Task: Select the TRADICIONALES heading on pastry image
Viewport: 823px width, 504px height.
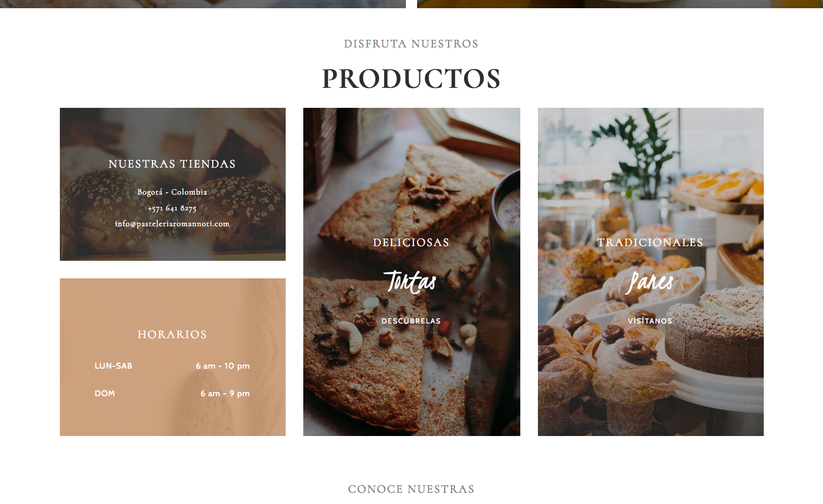Action: 650,242
